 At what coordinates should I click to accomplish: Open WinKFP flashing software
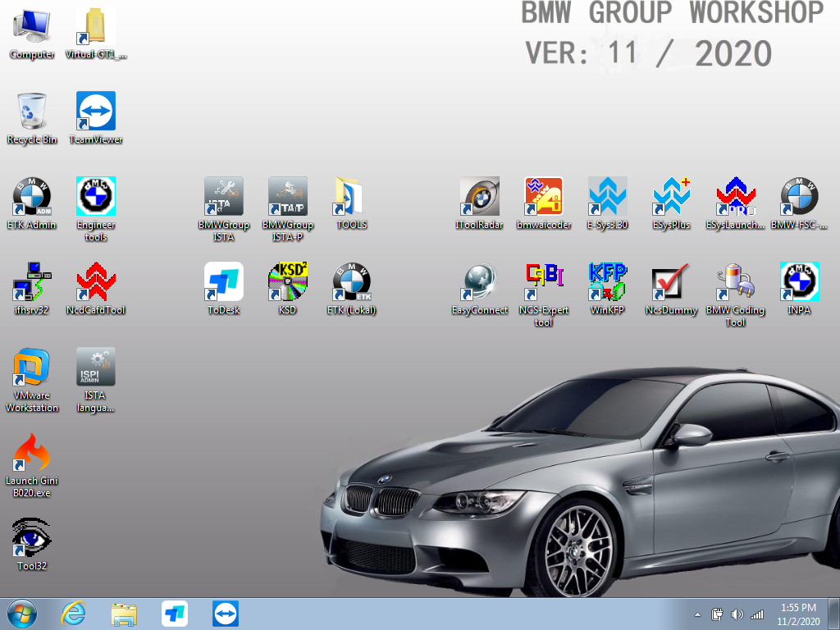(607, 290)
